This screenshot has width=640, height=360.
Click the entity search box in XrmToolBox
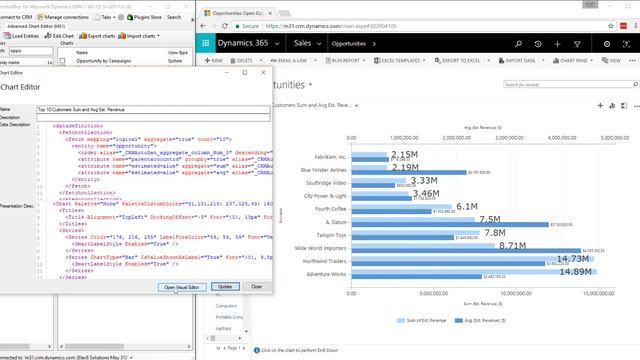[x=31, y=51]
